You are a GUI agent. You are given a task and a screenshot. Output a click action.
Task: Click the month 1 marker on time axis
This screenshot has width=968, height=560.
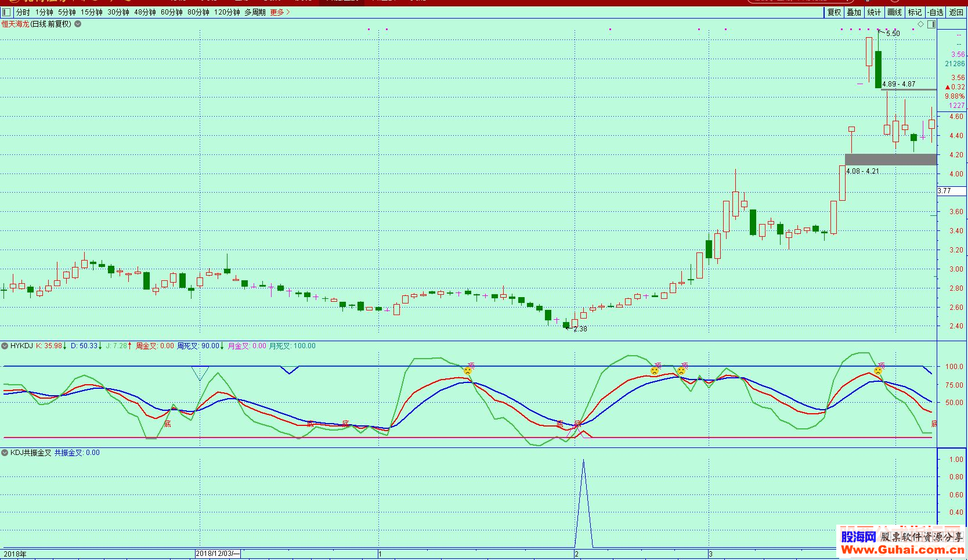pos(380,554)
